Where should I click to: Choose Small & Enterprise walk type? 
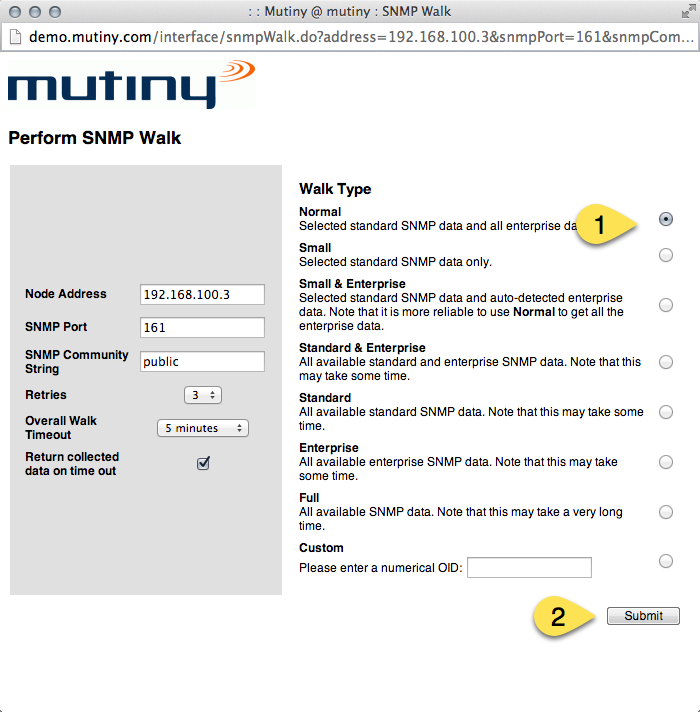click(x=665, y=305)
